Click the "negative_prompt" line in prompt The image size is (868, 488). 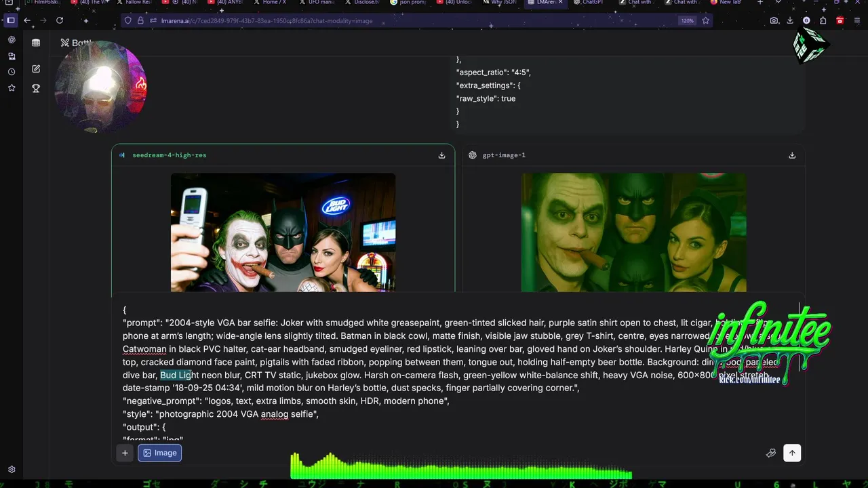pyautogui.click(x=285, y=401)
